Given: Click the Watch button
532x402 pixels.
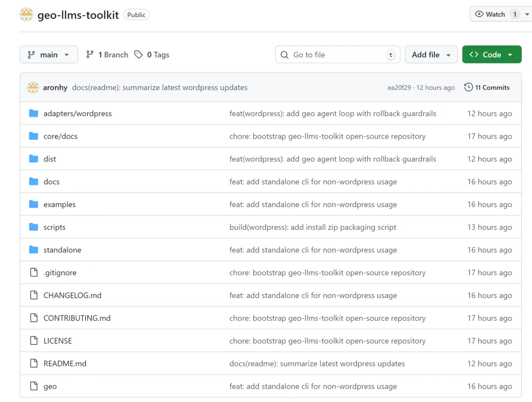Looking at the screenshot, I should click(490, 14).
